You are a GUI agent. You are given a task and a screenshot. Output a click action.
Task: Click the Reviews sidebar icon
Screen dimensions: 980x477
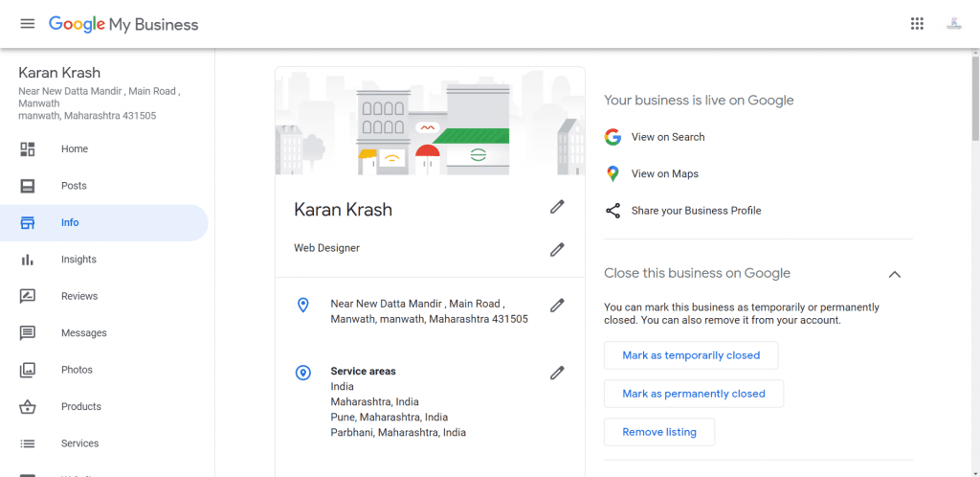[x=28, y=296]
